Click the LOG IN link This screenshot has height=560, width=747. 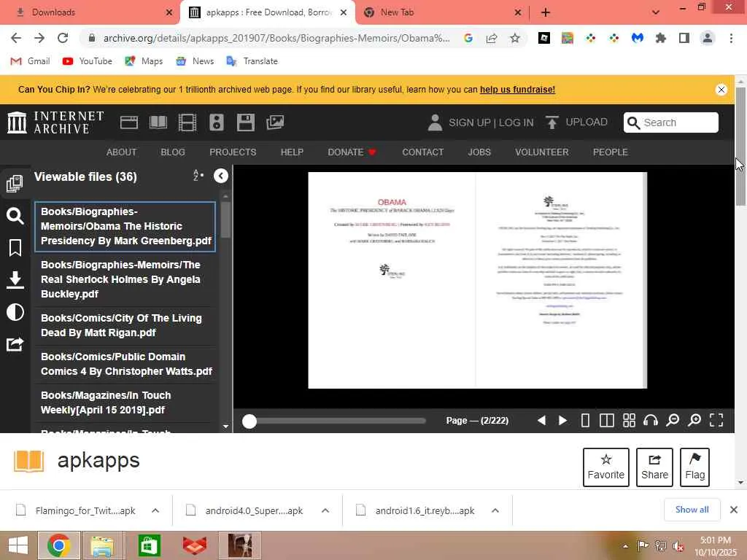click(x=516, y=122)
